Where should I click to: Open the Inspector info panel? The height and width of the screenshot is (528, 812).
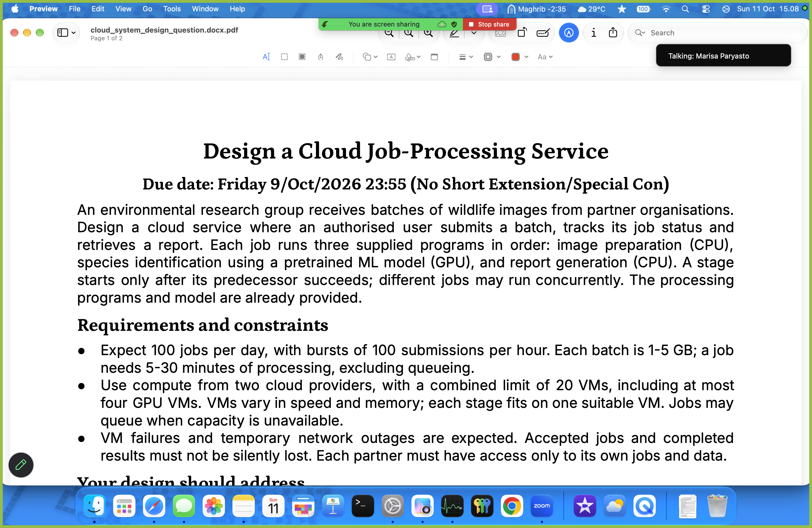click(x=594, y=33)
